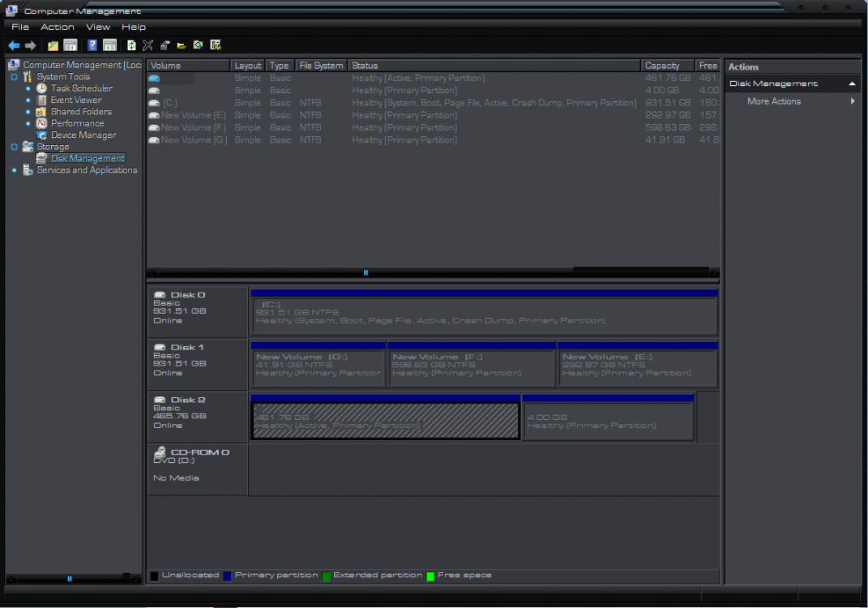Image resolution: width=868 pixels, height=608 pixels.
Task: Click the green Refresh toolbar icon
Action: point(131,45)
